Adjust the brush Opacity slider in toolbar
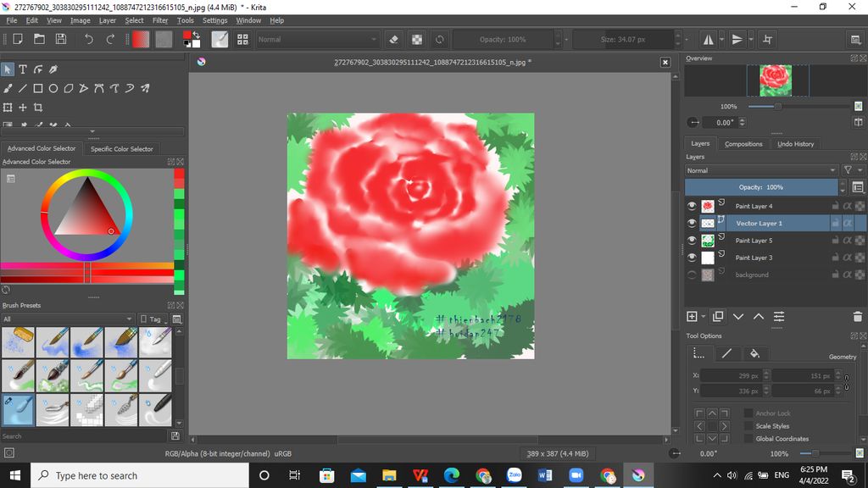This screenshot has width=868, height=488. 504,39
